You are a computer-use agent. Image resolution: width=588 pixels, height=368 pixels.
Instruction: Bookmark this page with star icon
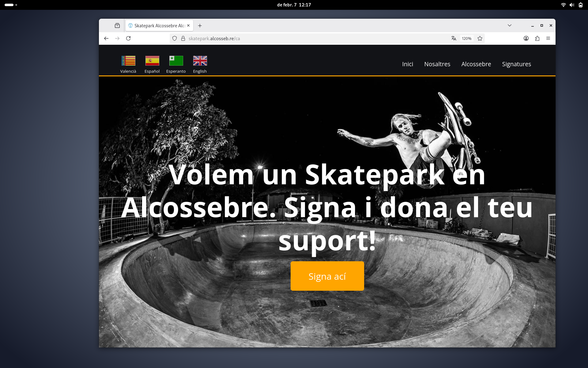[480, 38]
